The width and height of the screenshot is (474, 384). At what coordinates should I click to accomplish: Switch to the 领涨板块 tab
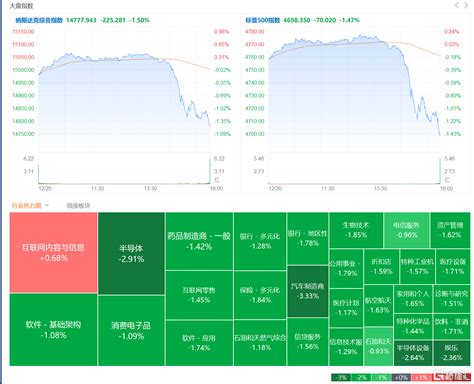click(x=78, y=206)
